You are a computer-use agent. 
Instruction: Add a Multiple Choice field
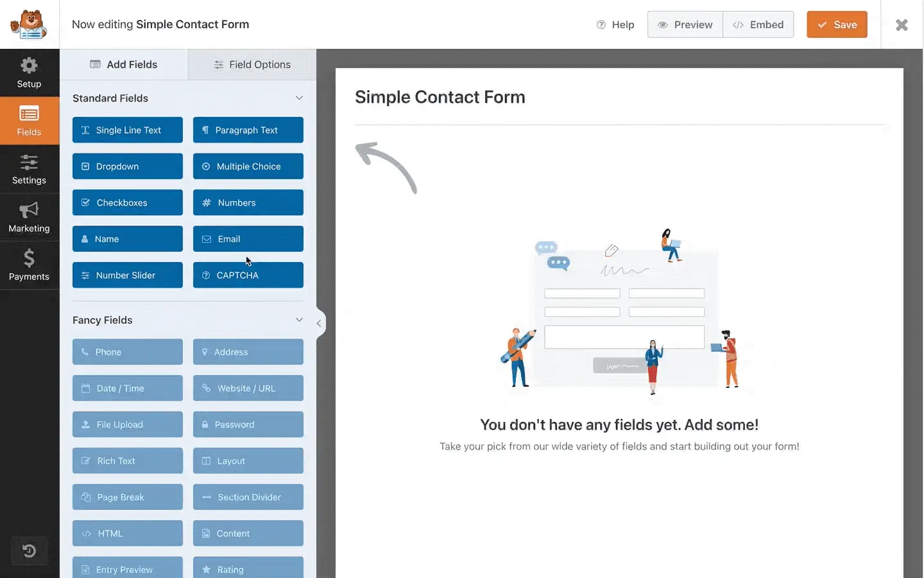[x=248, y=166]
